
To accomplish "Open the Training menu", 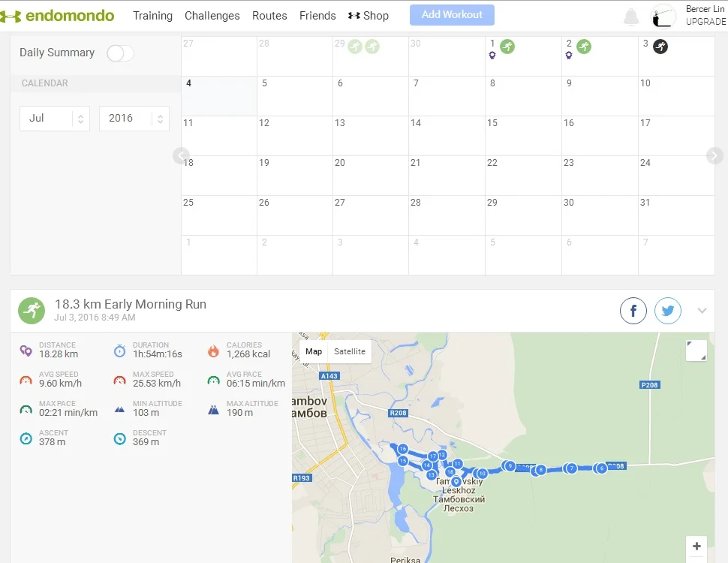I will pyautogui.click(x=152, y=16).
